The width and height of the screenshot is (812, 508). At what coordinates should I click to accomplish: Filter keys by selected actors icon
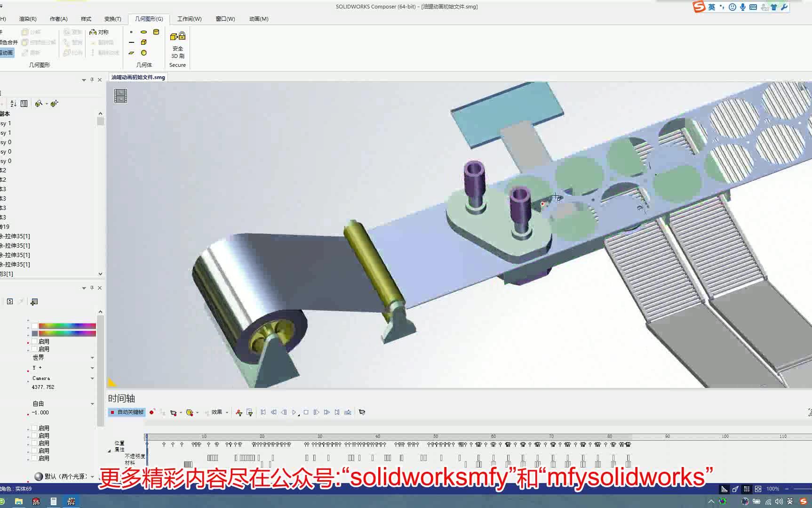[239, 412]
